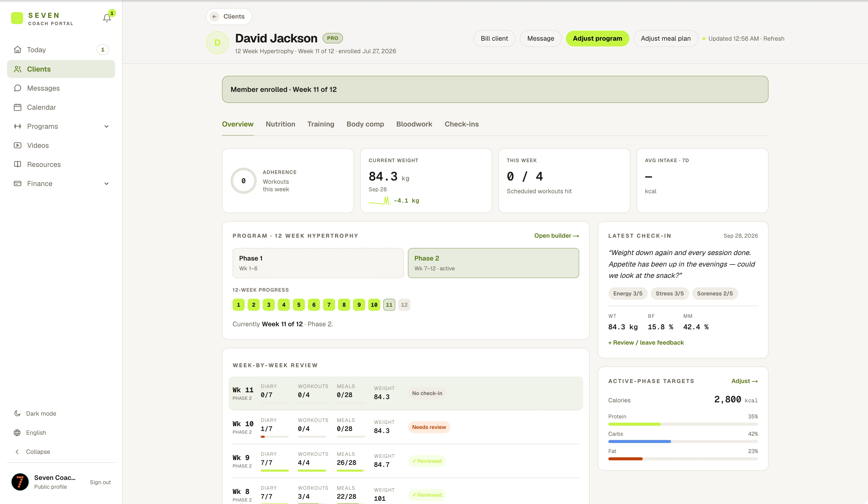Click the Programs dumbbell icon
This screenshot has width=868, height=504.
pyautogui.click(x=18, y=126)
